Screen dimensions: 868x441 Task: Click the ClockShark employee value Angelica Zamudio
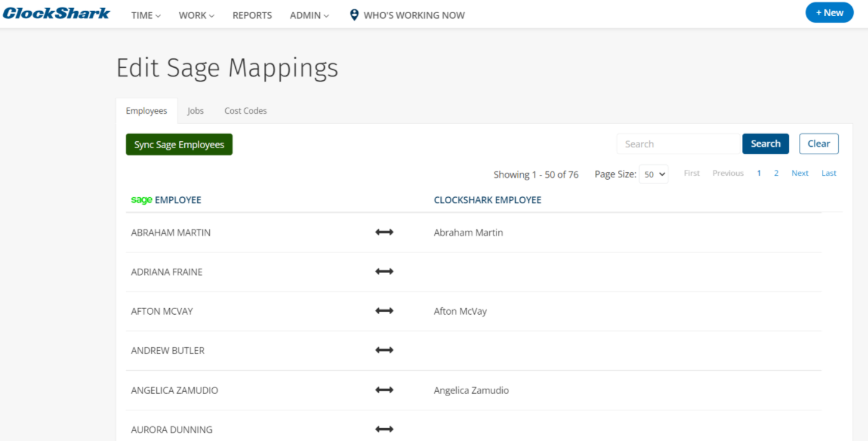pos(471,391)
